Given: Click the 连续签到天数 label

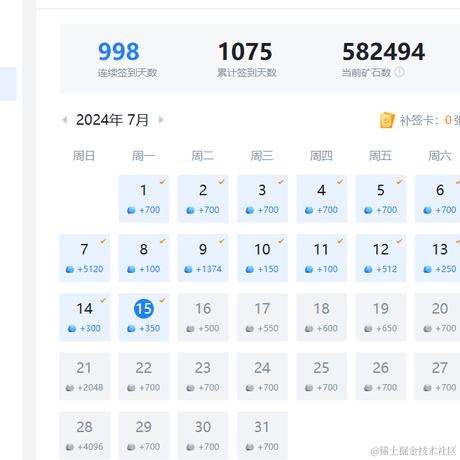Looking at the screenshot, I should point(127,72).
